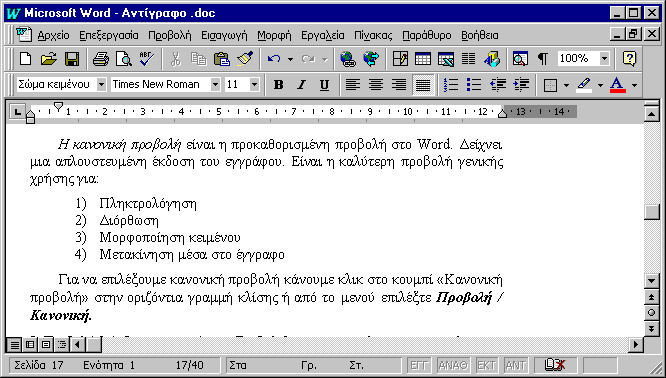Open the Παράθυρο menu
Image resolution: width=666 pixels, height=378 pixels.
427,35
